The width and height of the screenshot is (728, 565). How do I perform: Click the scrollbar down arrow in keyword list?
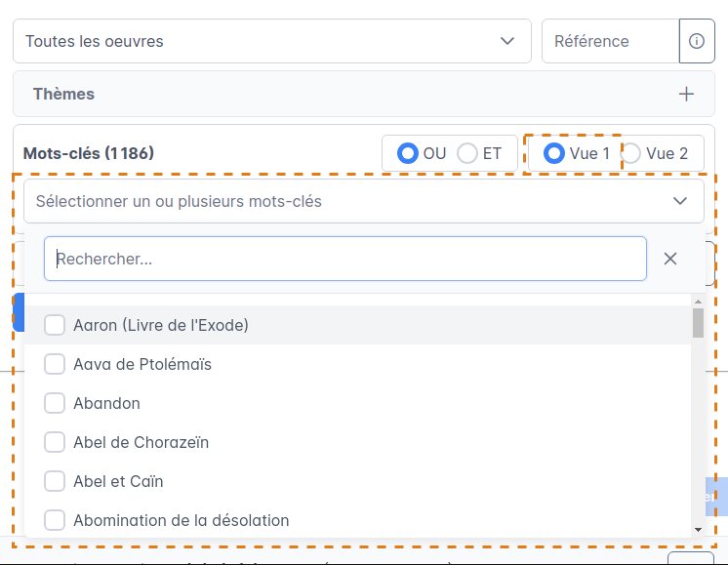click(x=698, y=529)
